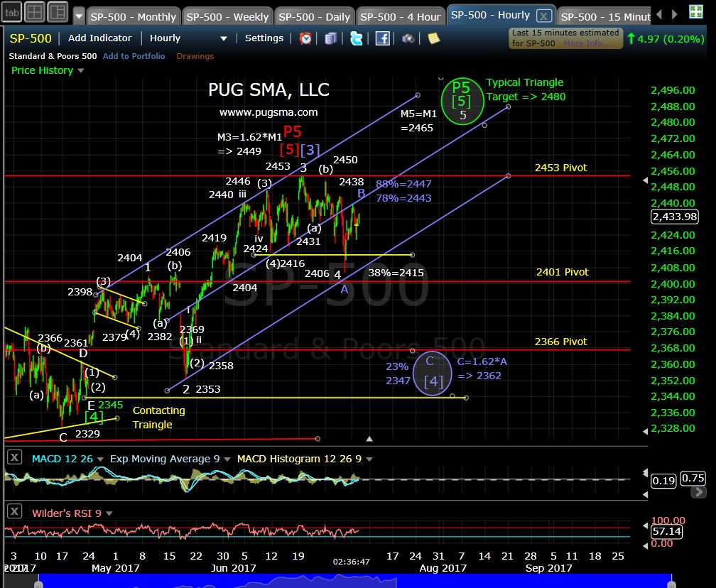
Task: Grab the right range slider handle
Action: click(672, 584)
